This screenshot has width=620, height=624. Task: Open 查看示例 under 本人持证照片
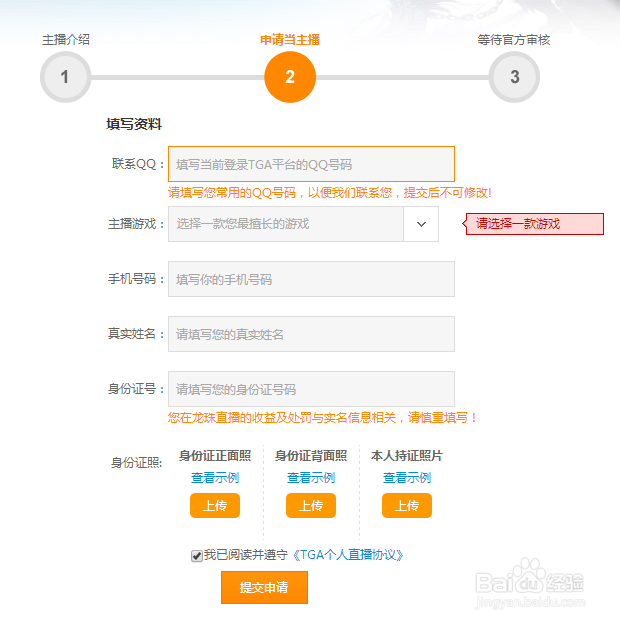click(407, 477)
